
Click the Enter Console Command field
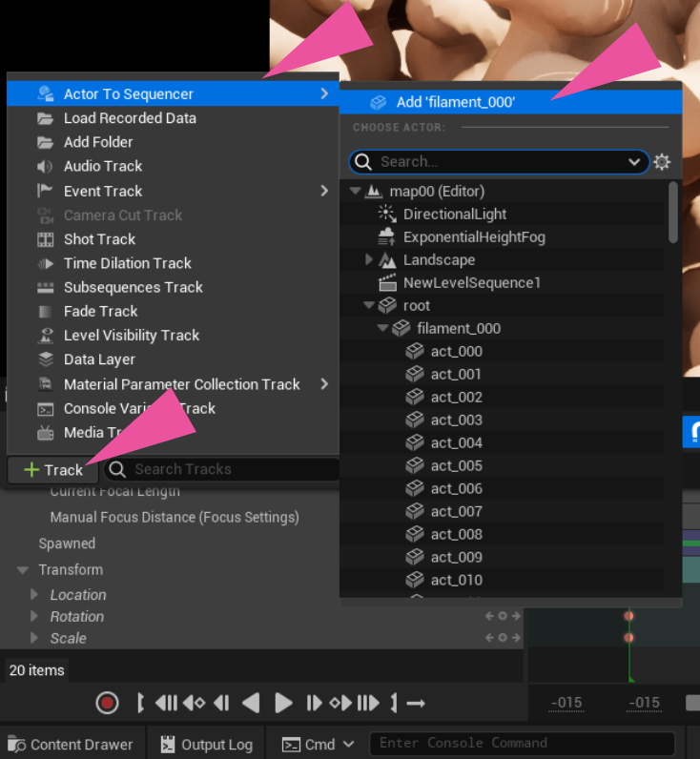523,744
